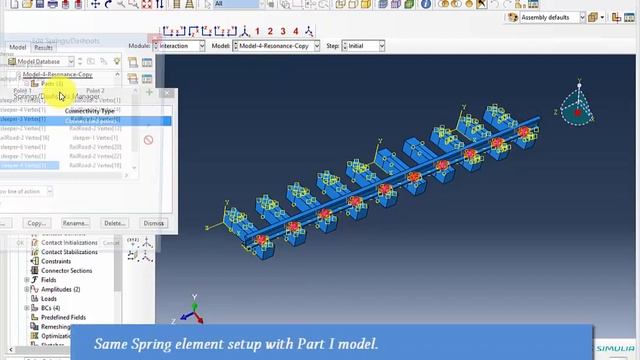The width and height of the screenshot is (640, 360).
Task: Apply the saved view 4
Action: tap(296, 31)
